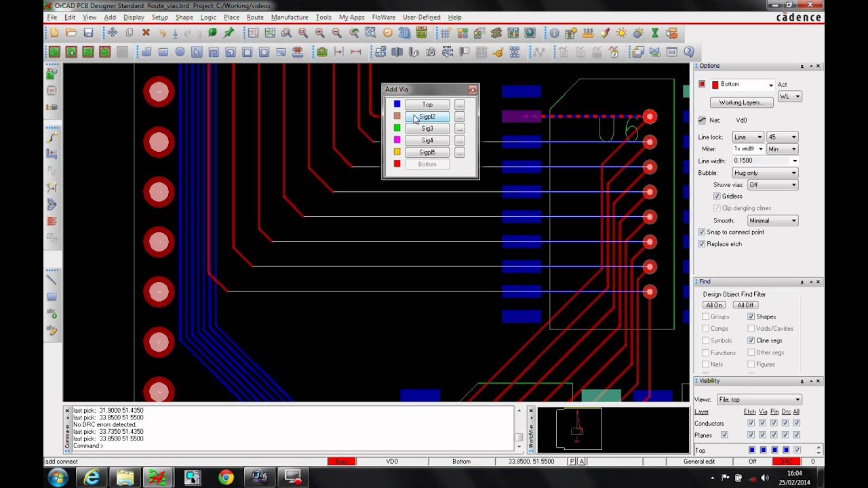Open the 3D viewer icon
Viewport: 868px width, 488px height.
pos(405,33)
